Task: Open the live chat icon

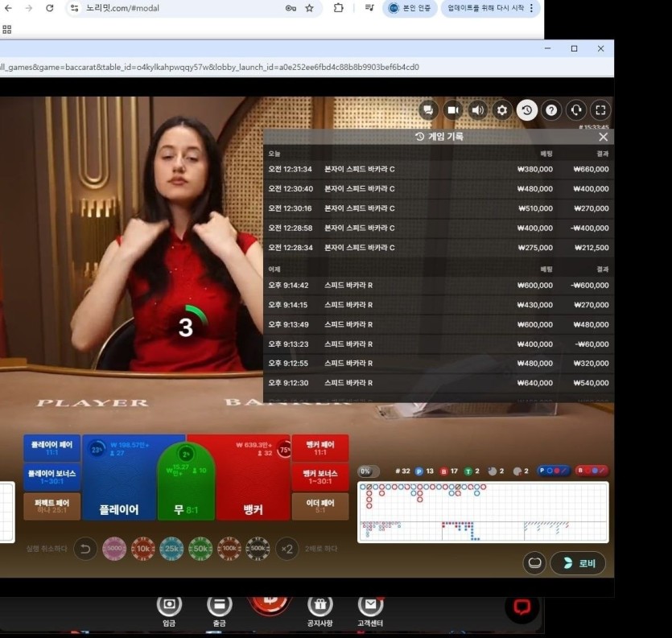Action: tap(428, 110)
